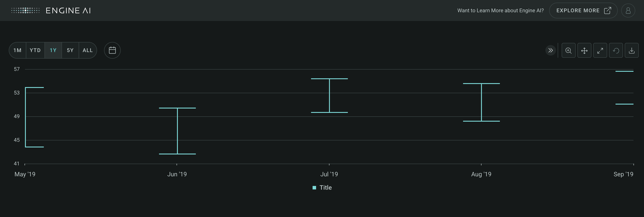The height and width of the screenshot is (217, 644).
Task: Click the 41 y-axis label
Action: pyautogui.click(x=17, y=164)
